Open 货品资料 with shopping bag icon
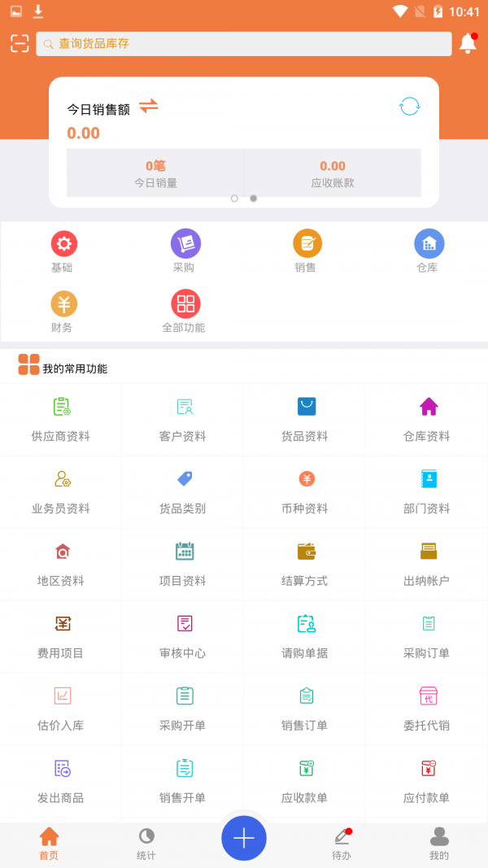 [x=306, y=419]
